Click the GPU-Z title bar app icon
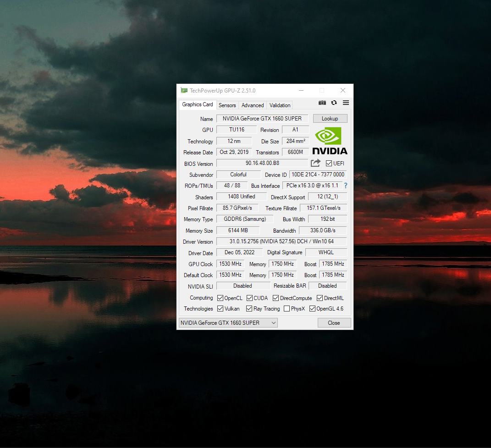This screenshot has width=491, height=448. click(x=184, y=90)
